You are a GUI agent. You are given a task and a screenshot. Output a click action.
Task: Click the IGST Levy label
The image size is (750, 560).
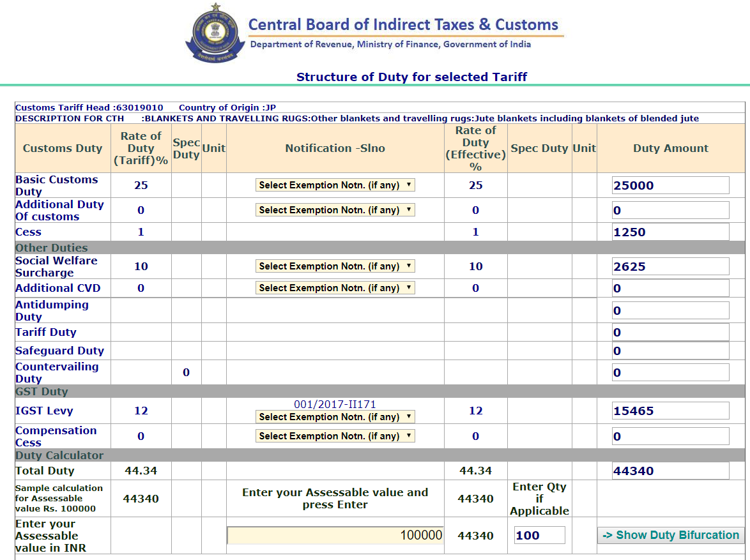coord(44,411)
